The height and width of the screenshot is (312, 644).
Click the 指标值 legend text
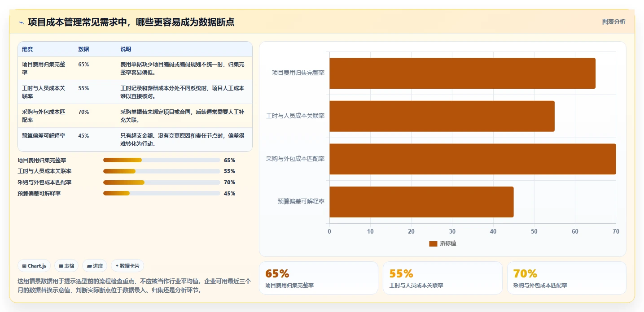click(x=448, y=243)
